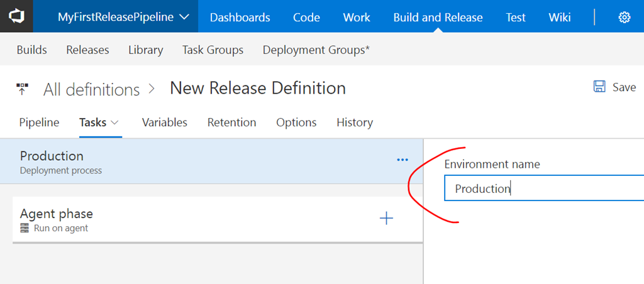
Task: Click the VSTS logo icon
Action: (16, 16)
